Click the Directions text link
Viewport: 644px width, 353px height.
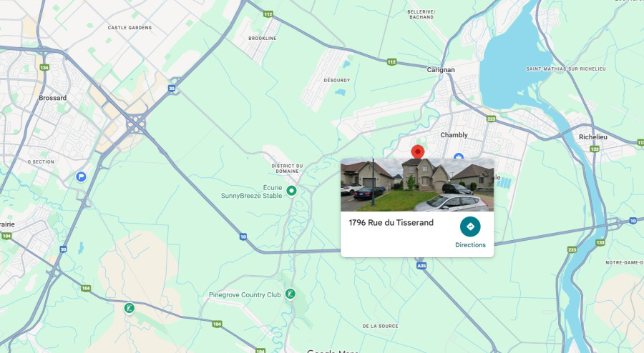click(x=470, y=245)
